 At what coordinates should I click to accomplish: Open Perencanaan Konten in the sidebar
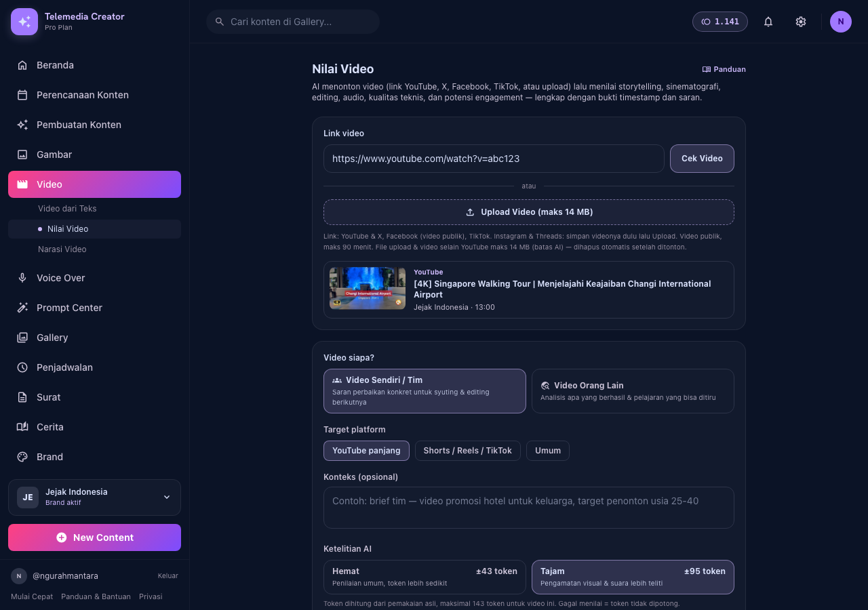coord(94,95)
